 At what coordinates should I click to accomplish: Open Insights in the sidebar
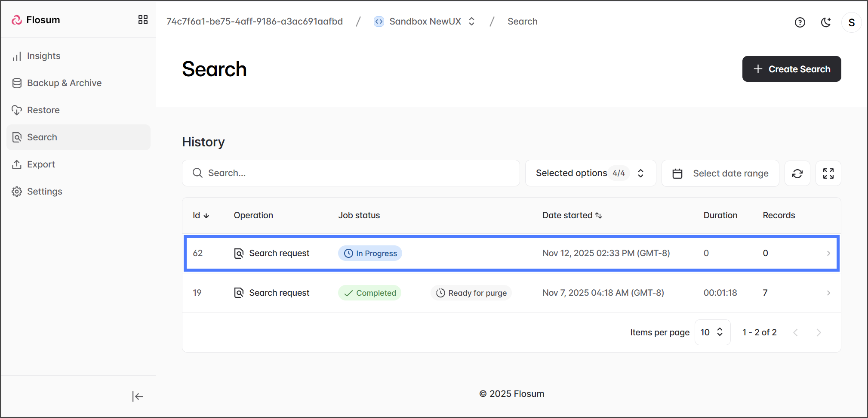tap(43, 56)
